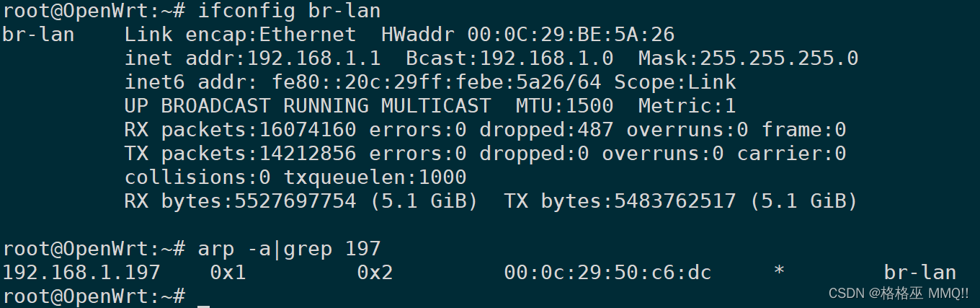Viewport: 980px width, 308px height.
Task: Click the RX bytes:5527697754 value
Action: pos(240,201)
